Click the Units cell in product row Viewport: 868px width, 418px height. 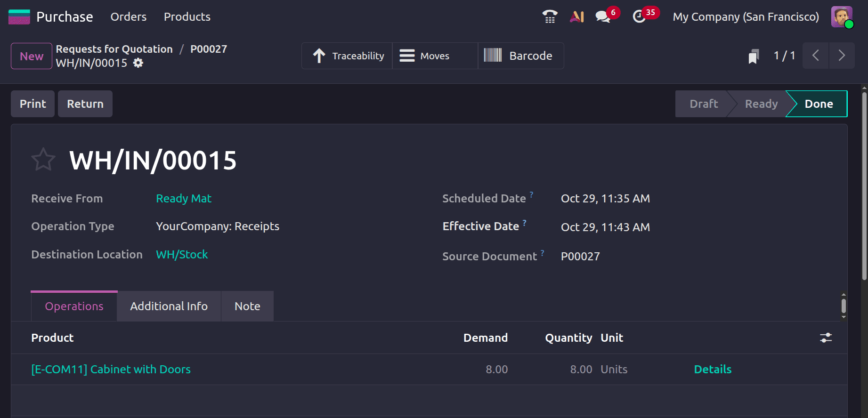click(614, 370)
